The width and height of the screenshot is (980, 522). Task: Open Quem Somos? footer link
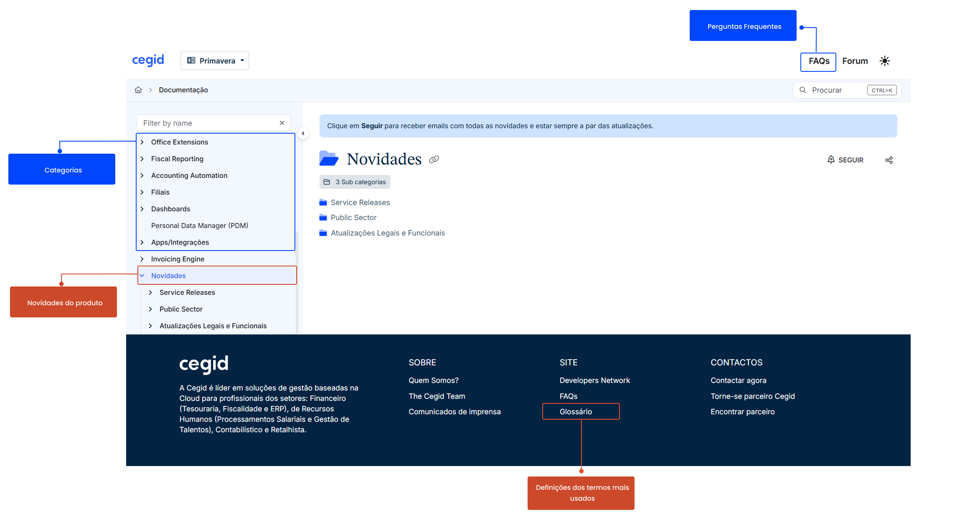tap(433, 380)
